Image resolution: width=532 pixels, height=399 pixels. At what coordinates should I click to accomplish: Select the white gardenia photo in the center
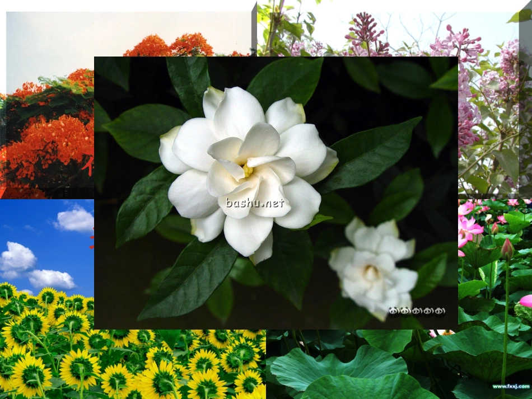click(x=276, y=193)
